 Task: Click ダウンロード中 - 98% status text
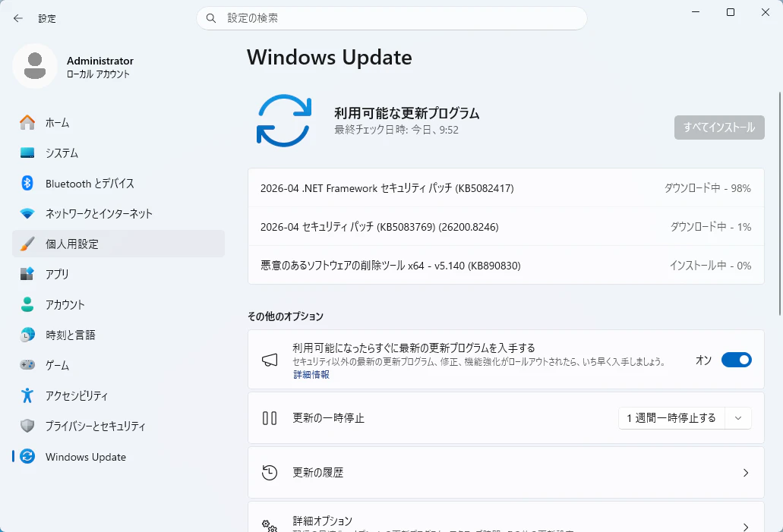tap(707, 188)
